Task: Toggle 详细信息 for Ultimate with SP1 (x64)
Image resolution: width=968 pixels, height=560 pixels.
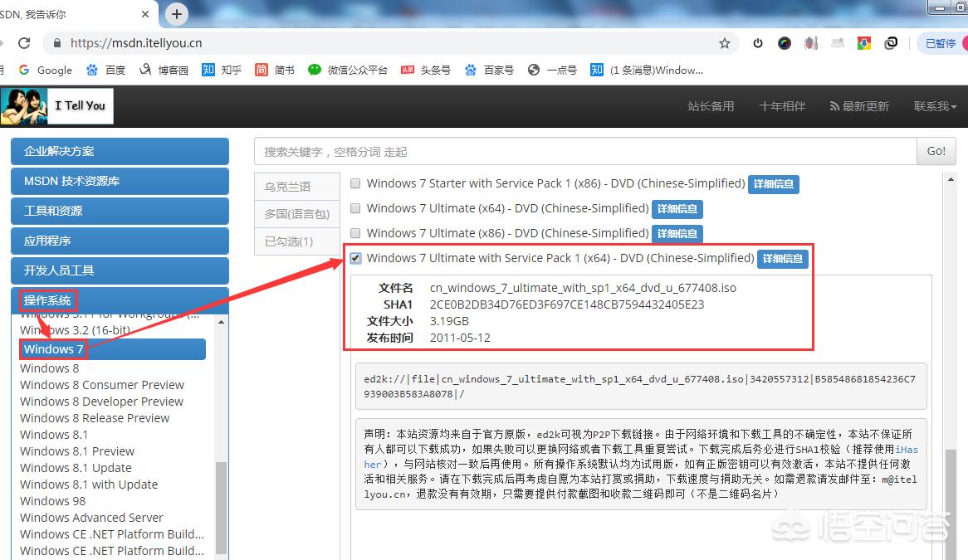Action: [783, 258]
